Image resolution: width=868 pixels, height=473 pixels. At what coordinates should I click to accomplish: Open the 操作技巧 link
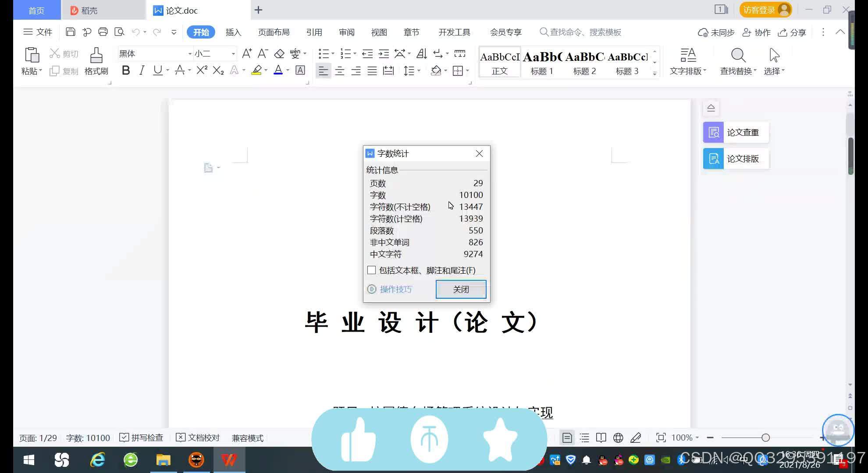(x=390, y=289)
